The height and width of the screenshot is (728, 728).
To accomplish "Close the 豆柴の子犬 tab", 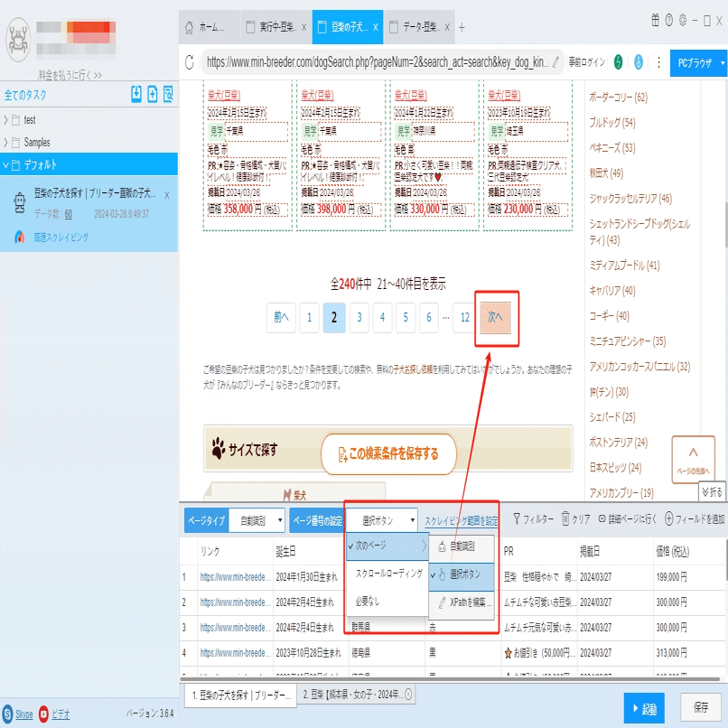I will 375,27.
